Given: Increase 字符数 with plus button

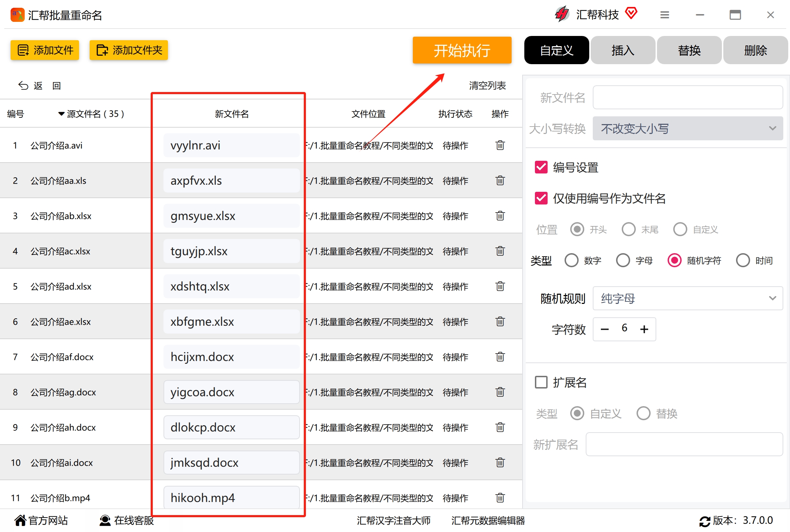Looking at the screenshot, I should click(x=644, y=329).
